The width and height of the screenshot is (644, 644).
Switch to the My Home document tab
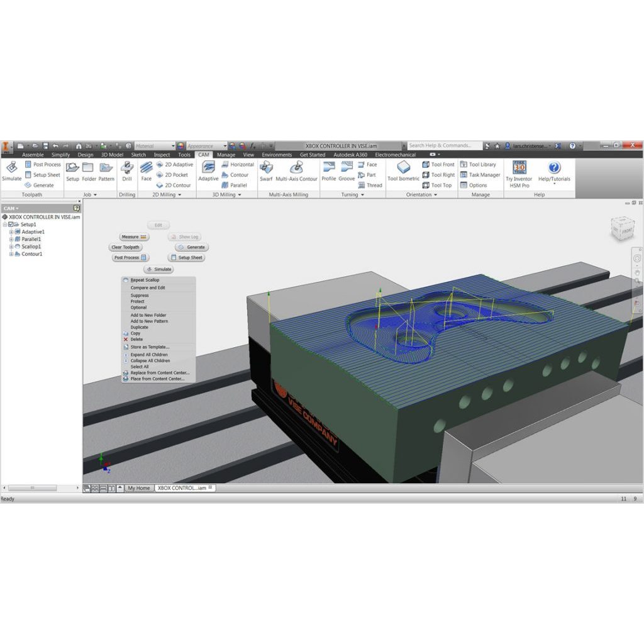(139, 488)
